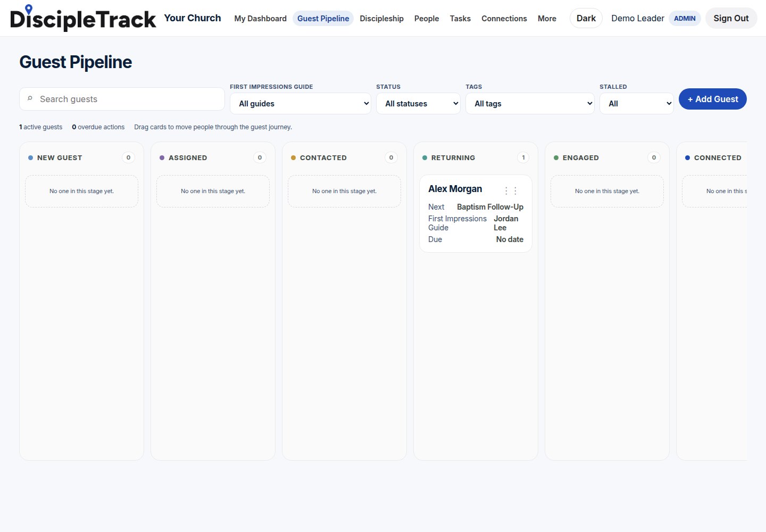Screen dimensions: 766x532
Task: Expand the Stalled filter dropdown
Action: pyautogui.click(x=637, y=103)
